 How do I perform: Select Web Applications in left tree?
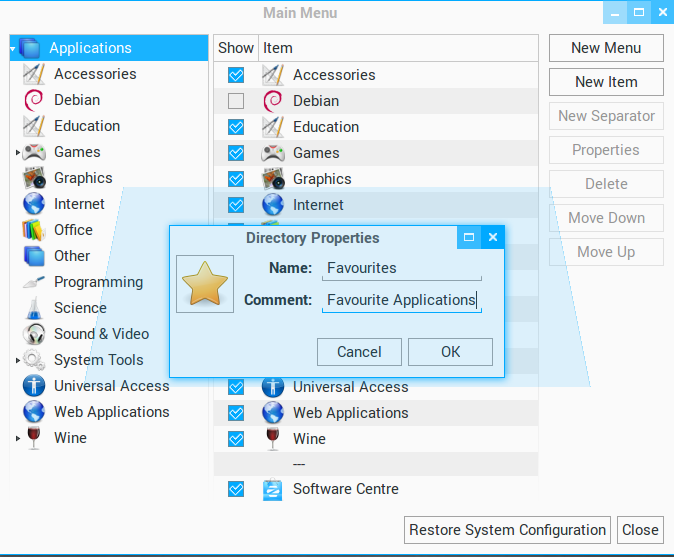111,412
